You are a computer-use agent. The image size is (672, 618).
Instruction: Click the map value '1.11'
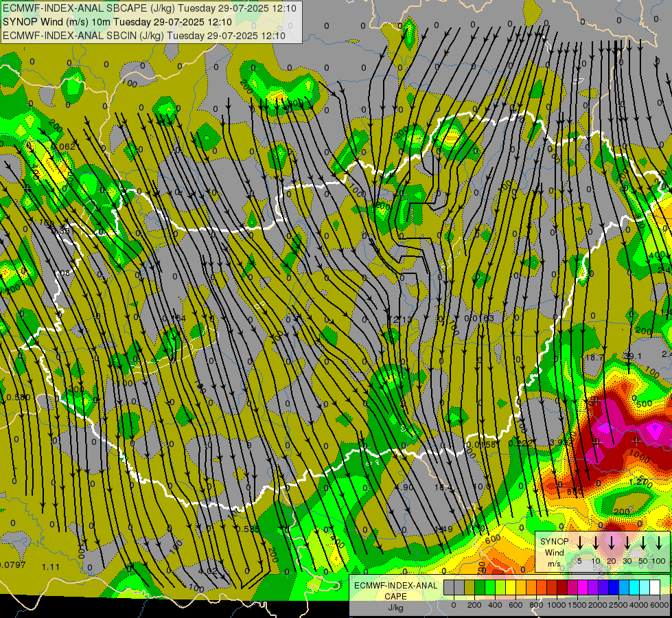click(x=51, y=567)
